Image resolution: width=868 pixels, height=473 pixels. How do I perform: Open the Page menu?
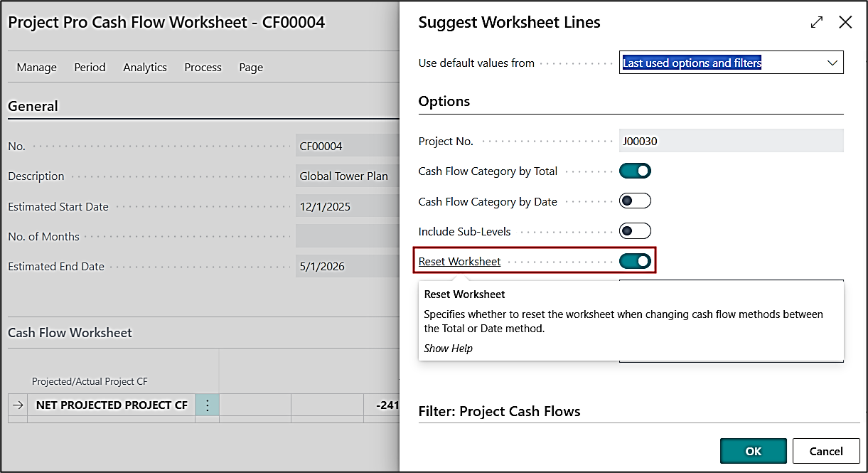(251, 68)
